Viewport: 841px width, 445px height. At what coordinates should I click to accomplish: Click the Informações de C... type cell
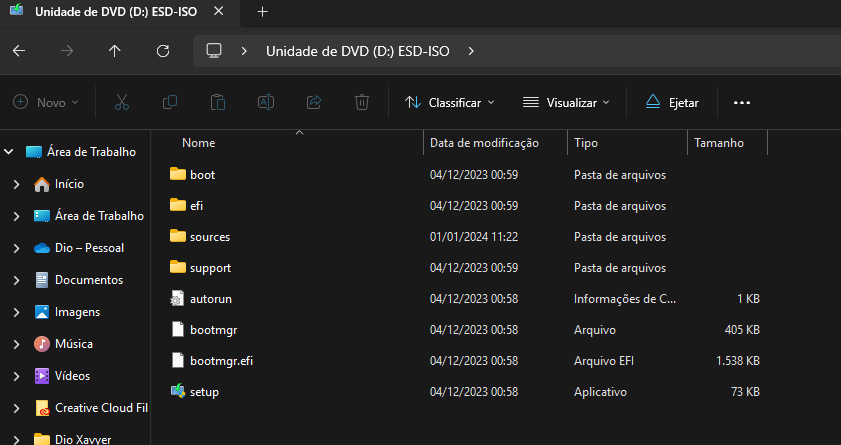[x=625, y=299]
